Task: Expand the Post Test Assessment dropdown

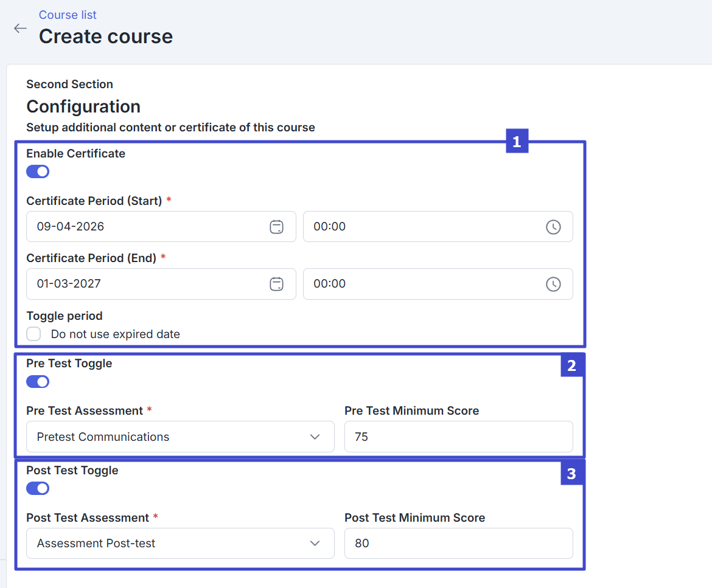Action: tap(180, 543)
